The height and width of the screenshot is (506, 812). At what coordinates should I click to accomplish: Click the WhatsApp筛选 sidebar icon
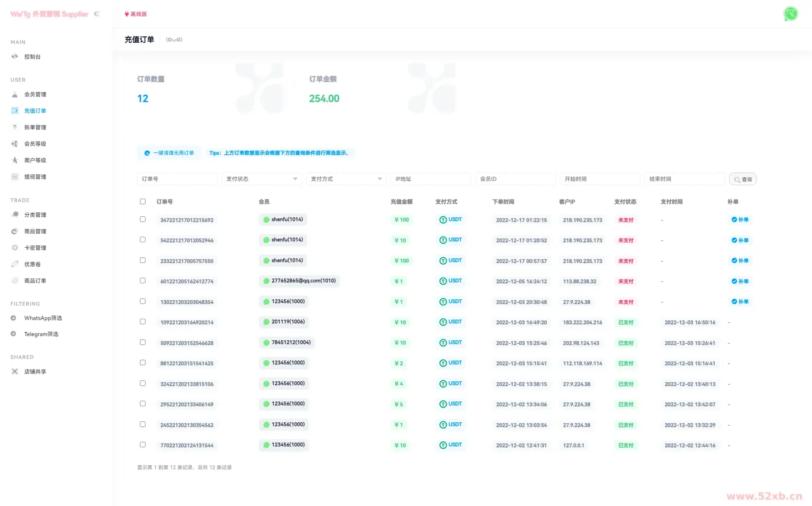(x=14, y=318)
